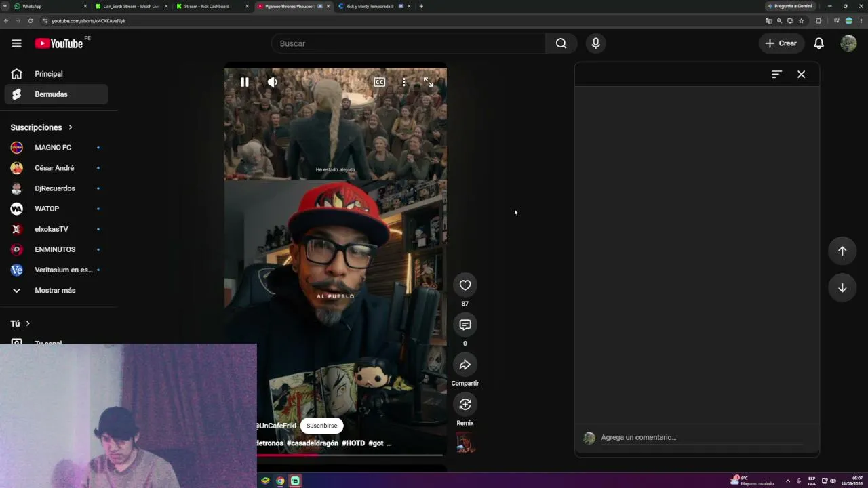Click the Agrega un comentario field
The width and height of the screenshot is (868, 488).
point(701,437)
